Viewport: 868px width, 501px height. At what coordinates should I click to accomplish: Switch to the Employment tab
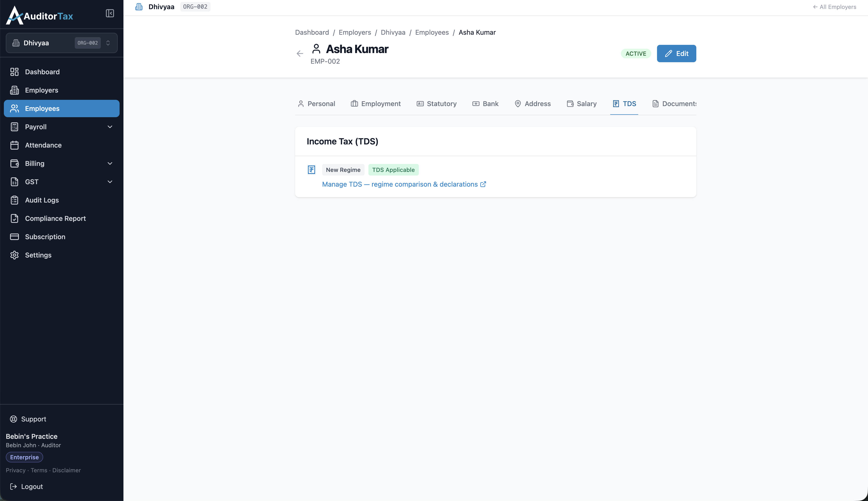[376, 104]
